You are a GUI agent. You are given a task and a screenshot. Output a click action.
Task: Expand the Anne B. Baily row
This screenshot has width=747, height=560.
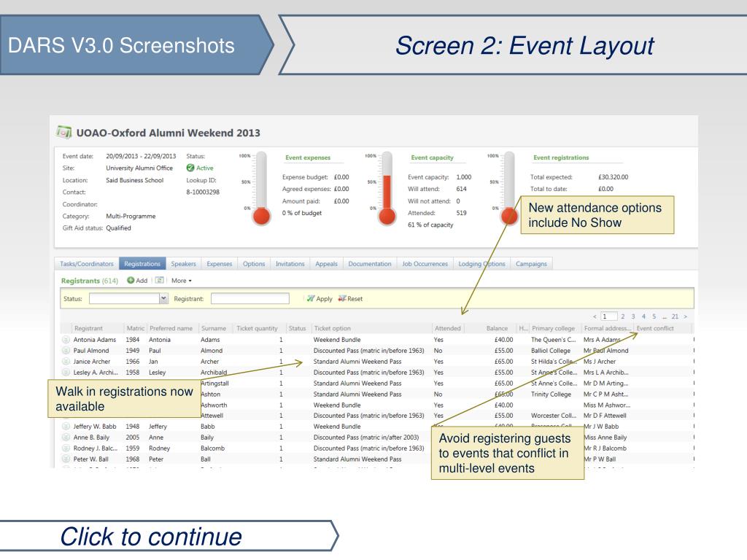66,437
